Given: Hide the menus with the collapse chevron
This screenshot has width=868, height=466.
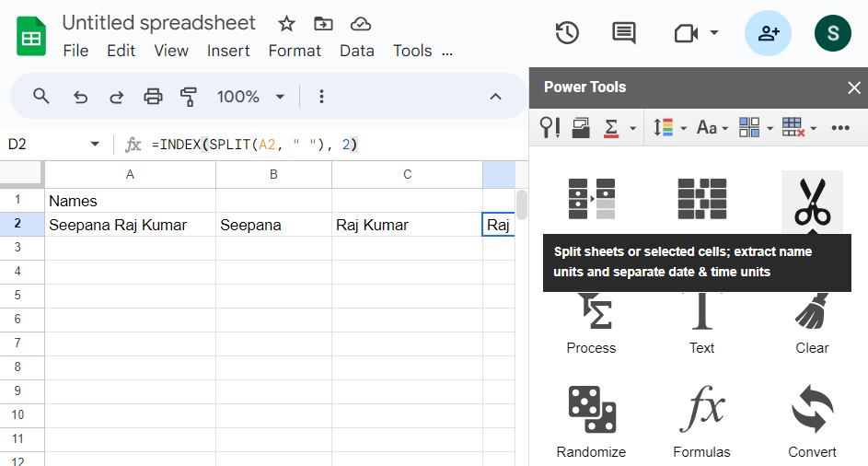Looking at the screenshot, I should 495,97.
